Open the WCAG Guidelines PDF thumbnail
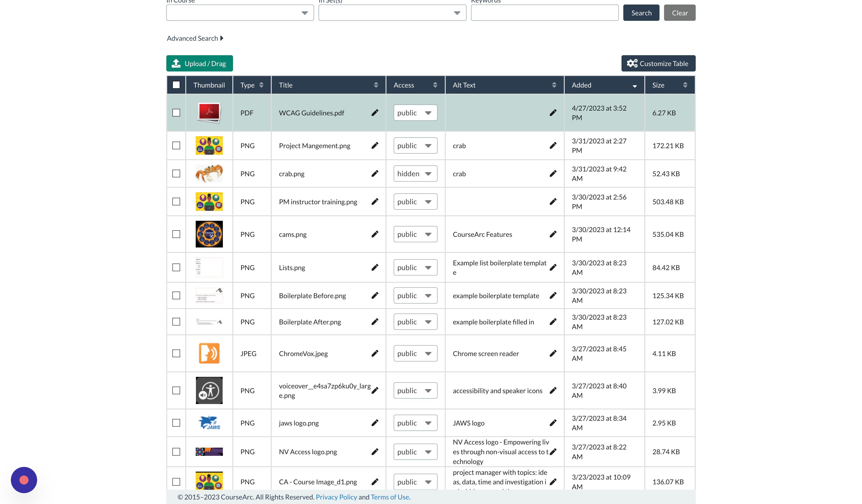The height and width of the screenshot is (504, 862). 209,112
